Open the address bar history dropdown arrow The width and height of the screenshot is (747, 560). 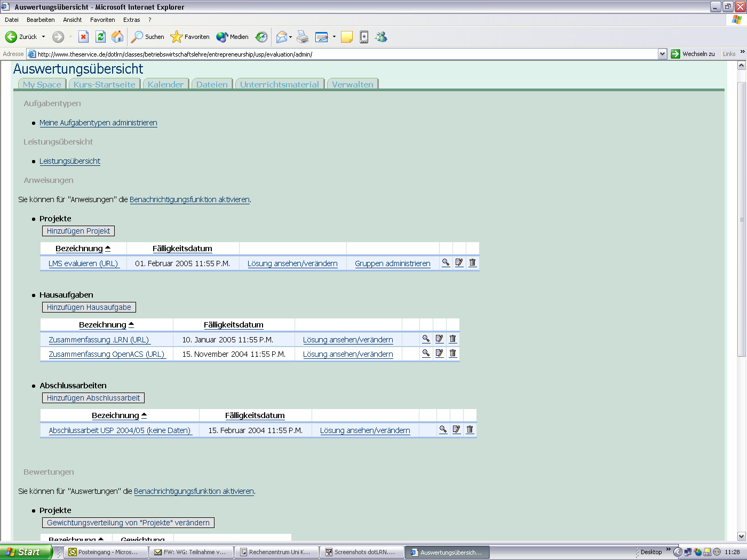click(663, 53)
